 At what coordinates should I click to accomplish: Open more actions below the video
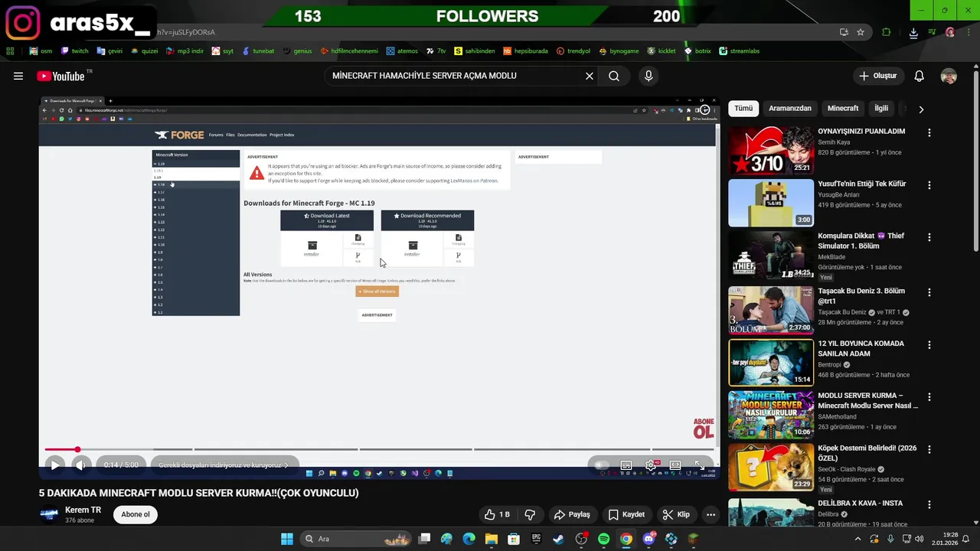[x=710, y=514]
